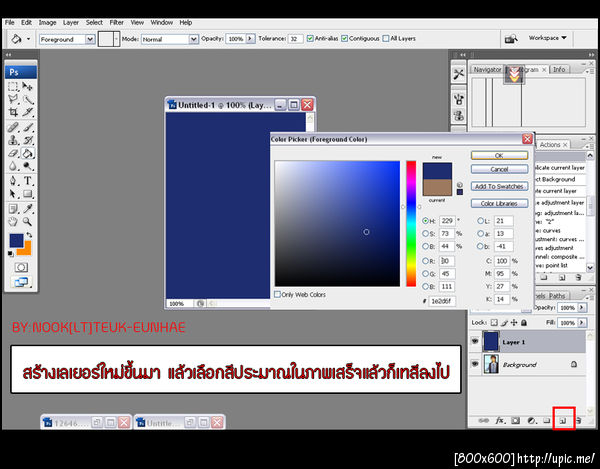
Task: Open Color Libraries
Action: 499,204
